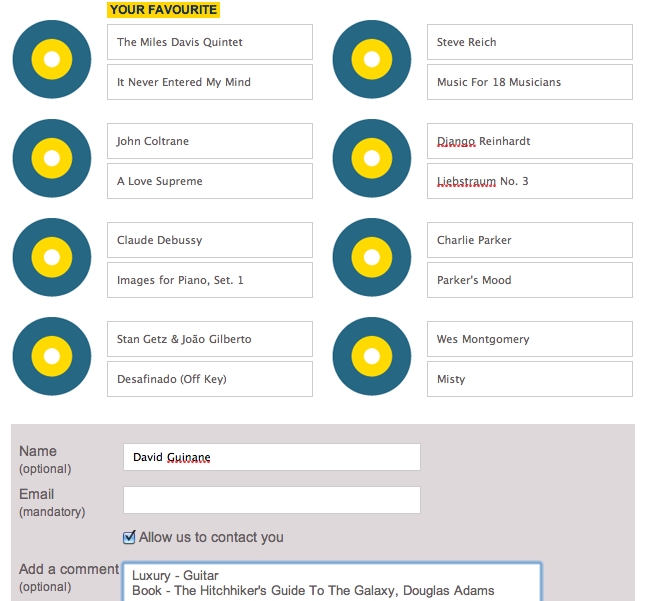
Task: Edit the Django Reinhardt artist field
Action: tap(530, 141)
